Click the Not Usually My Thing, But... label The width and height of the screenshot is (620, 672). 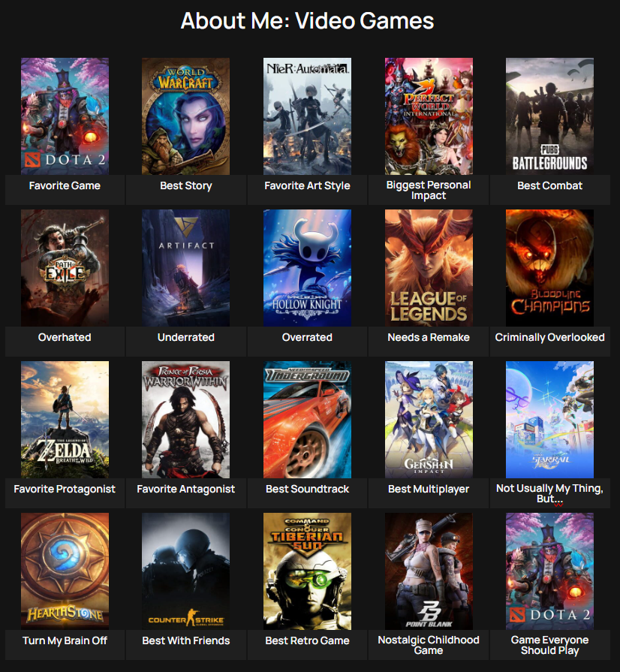click(549, 493)
